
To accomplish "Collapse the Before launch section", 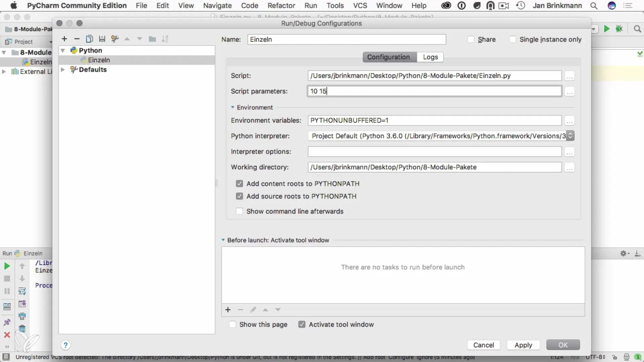I will click(223, 240).
